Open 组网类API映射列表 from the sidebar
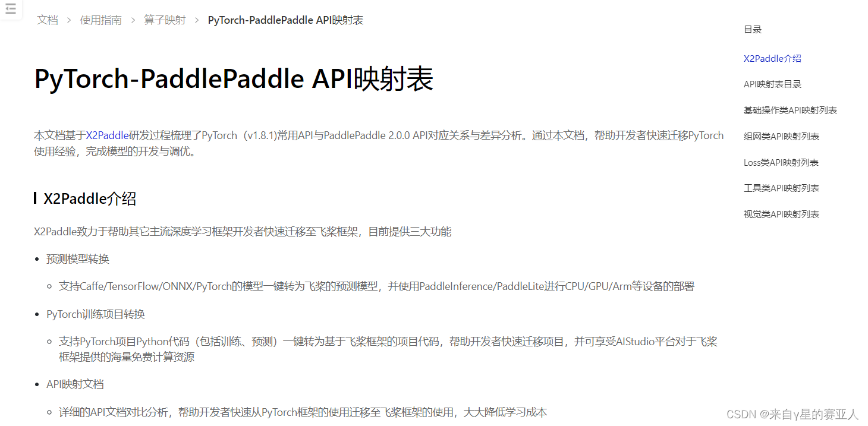The width and height of the screenshot is (868, 426). point(781,135)
